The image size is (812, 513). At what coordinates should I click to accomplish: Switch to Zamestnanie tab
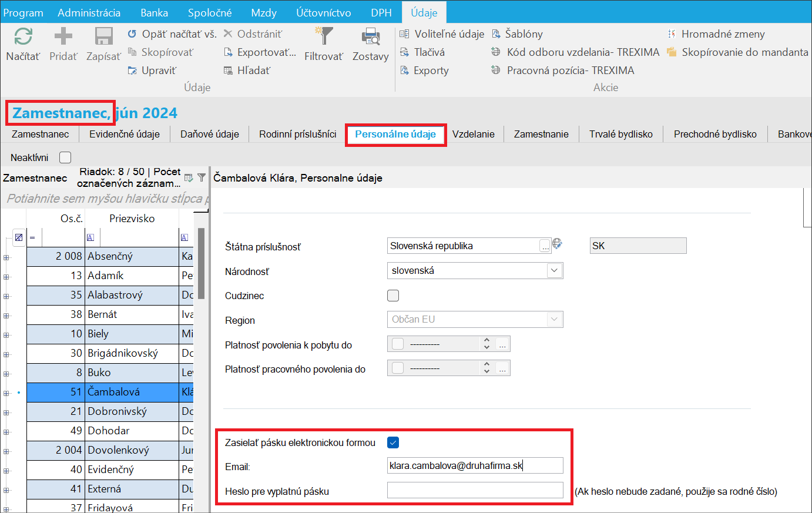point(541,134)
